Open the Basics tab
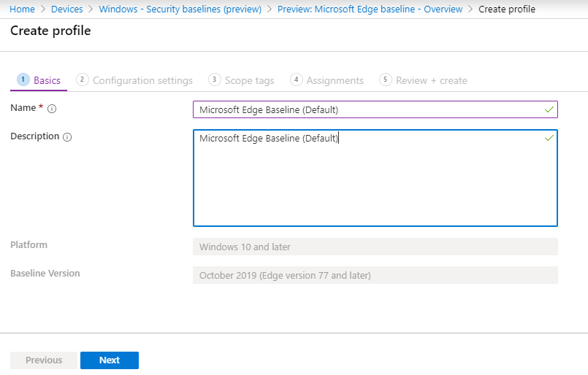The width and height of the screenshot is (588, 375). tap(39, 80)
